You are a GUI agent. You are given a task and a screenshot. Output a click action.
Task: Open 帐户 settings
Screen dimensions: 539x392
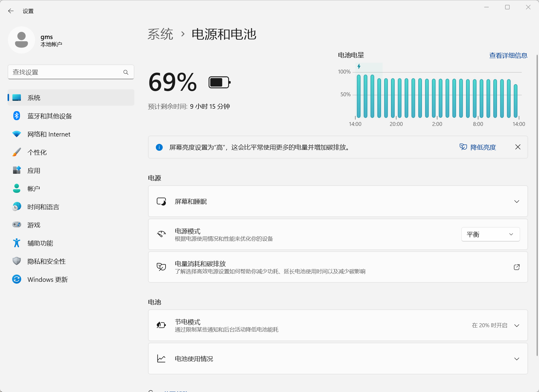71,189
